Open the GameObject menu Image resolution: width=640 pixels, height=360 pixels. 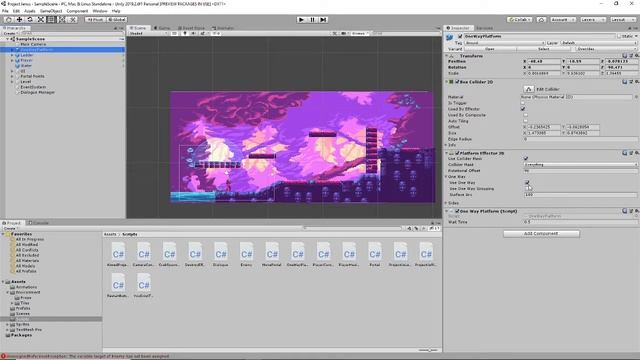coord(51,11)
